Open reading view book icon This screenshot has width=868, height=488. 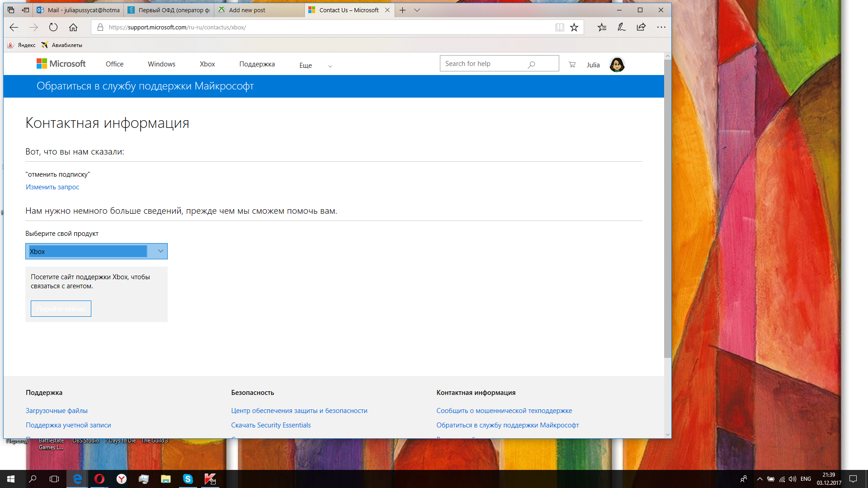560,27
